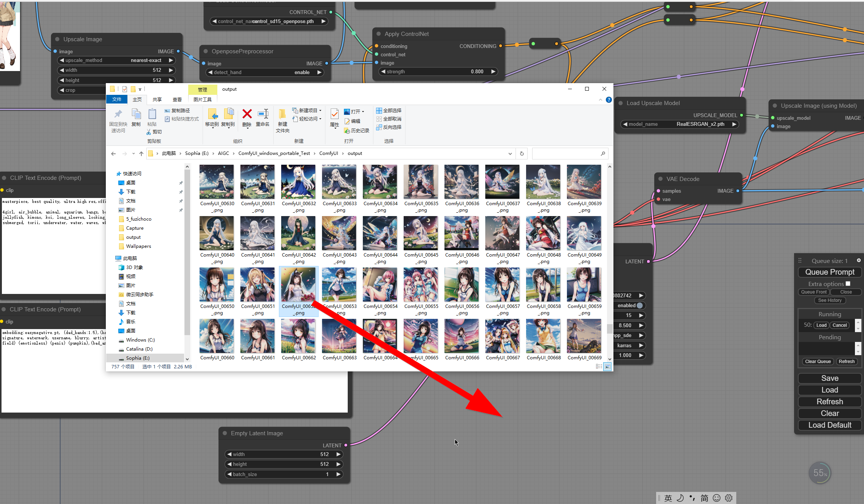
Task: Click the up-one-level arrow in Explorer
Action: coord(141,153)
